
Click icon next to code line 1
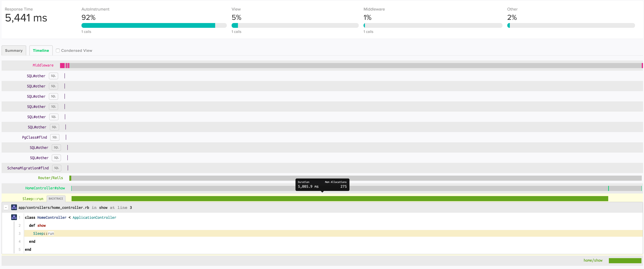point(14,217)
